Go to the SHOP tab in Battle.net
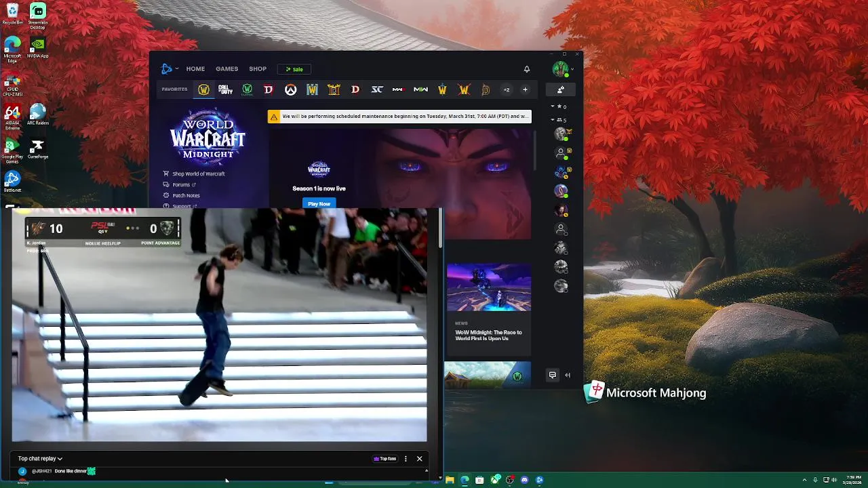Viewport: 868px width, 488px height. point(258,69)
